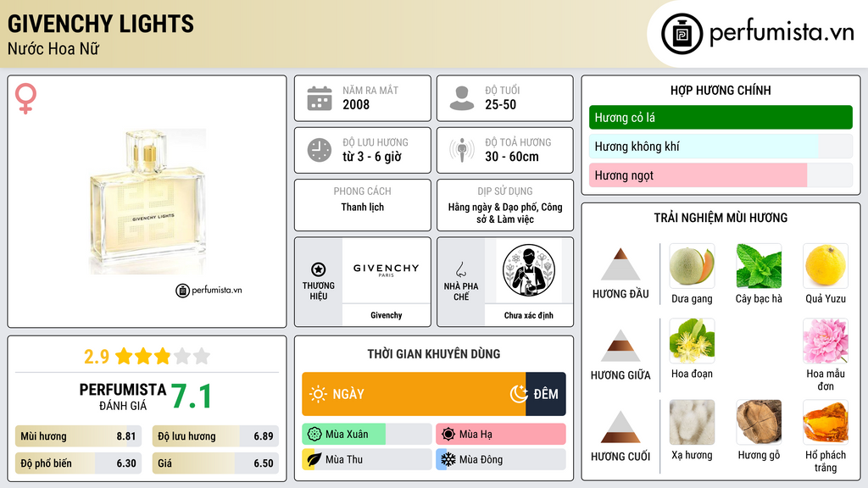Viewport: 868px width, 488px height.
Task: Click the green Hương cỏ lá bar
Action: (x=721, y=117)
